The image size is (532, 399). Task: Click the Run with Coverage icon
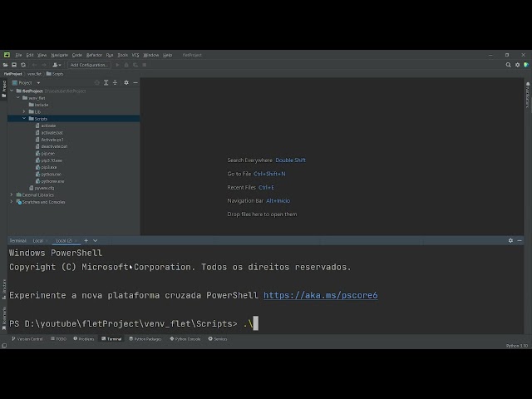(135, 65)
